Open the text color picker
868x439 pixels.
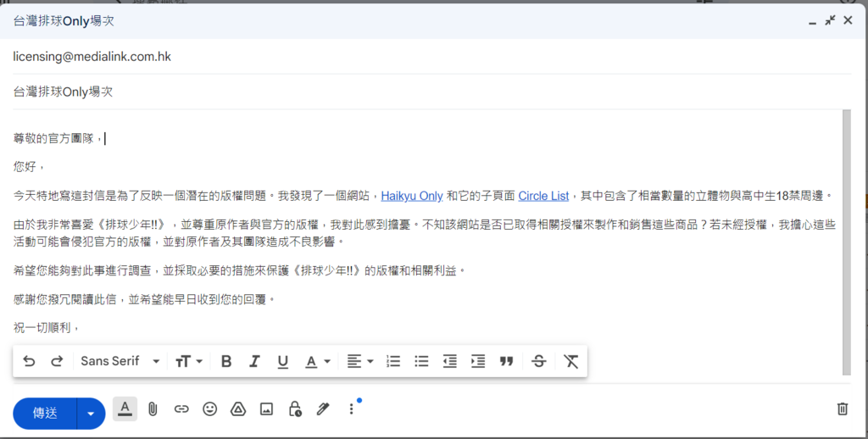[x=318, y=362]
